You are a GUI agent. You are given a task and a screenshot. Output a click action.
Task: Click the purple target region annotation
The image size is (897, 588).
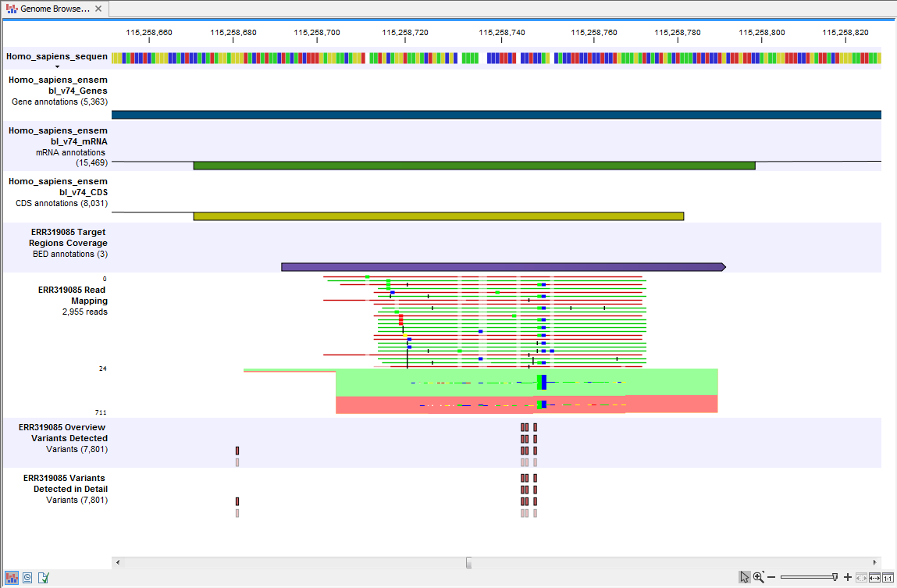point(500,266)
